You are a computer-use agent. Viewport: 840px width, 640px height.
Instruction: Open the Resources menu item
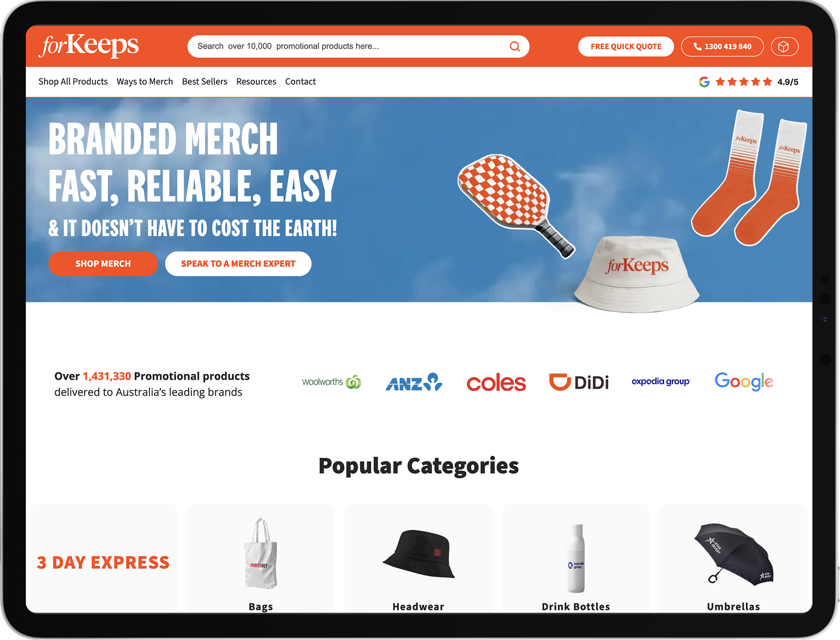click(256, 82)
